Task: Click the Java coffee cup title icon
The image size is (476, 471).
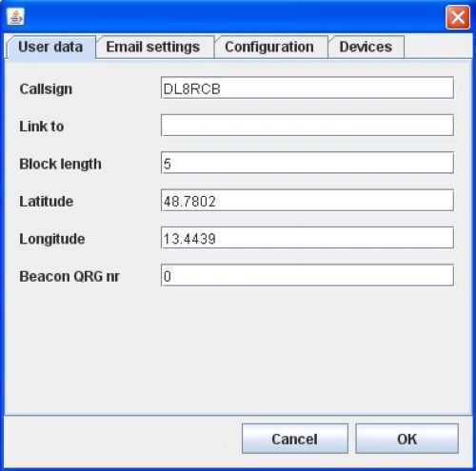Action: pos(15,17)
